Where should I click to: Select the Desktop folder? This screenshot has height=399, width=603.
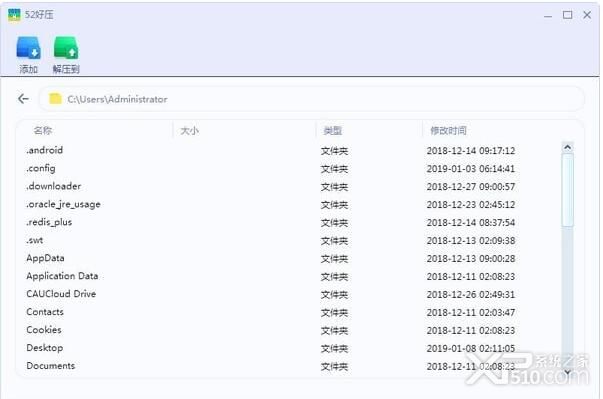click(x=45, y=348)
